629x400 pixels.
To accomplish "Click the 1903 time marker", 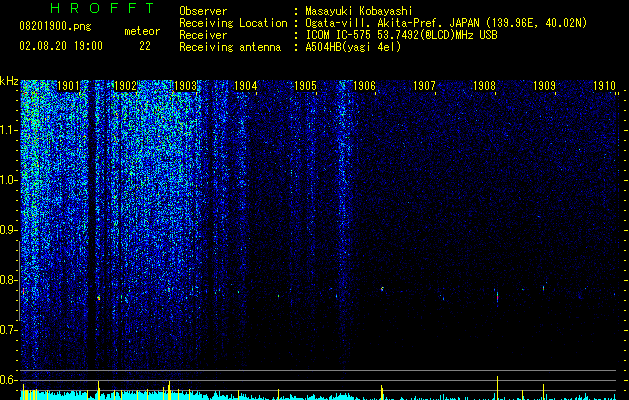I will point(186,85).
